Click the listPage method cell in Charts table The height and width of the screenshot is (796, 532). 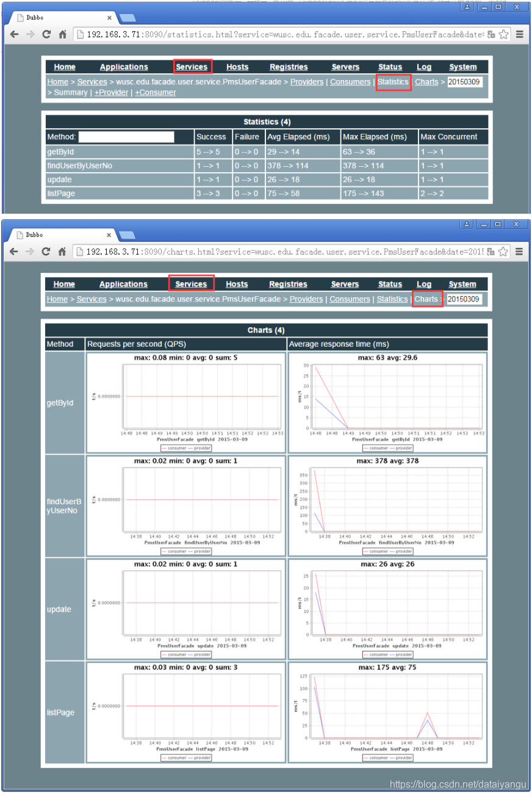pos(65,712)
